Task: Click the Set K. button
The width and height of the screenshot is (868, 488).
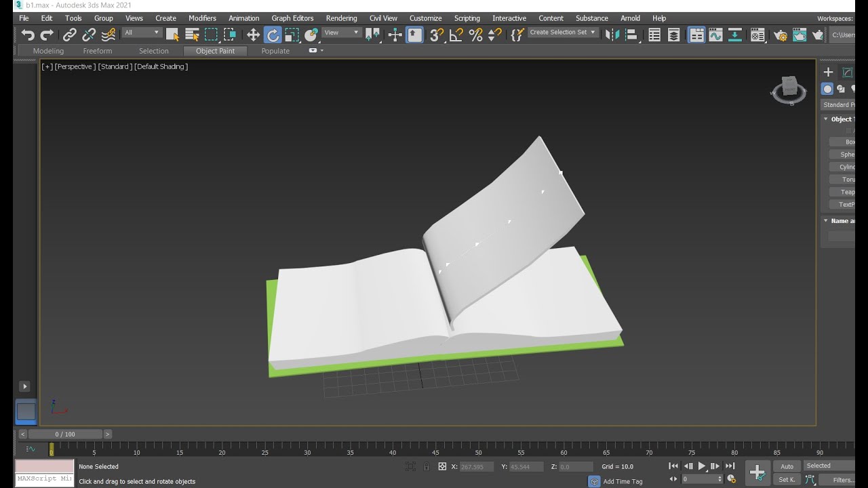Action: [787, 480]
